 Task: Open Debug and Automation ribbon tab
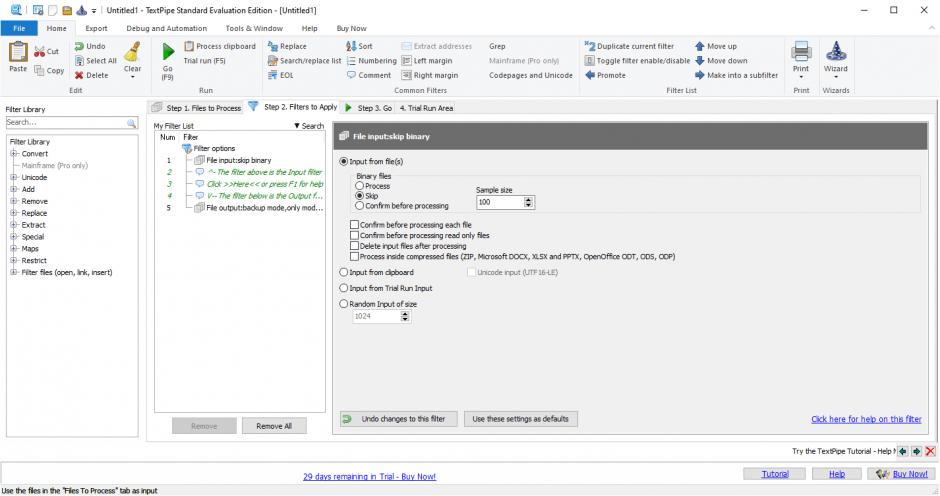pyautogui.click(x=166, y=28)
